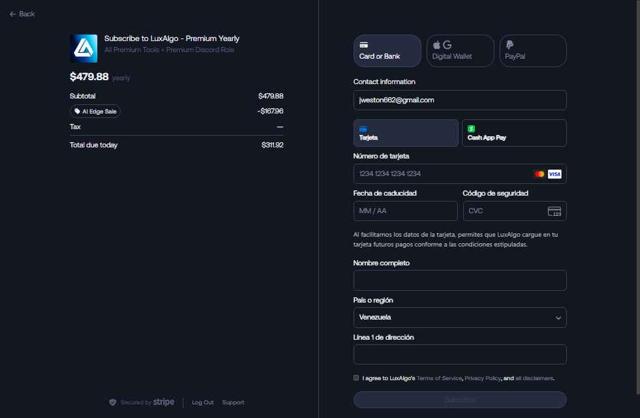The height and width of the screenshot is (418, 640).
Task: Focus the CVC security code field
Action: coord(514,211)
